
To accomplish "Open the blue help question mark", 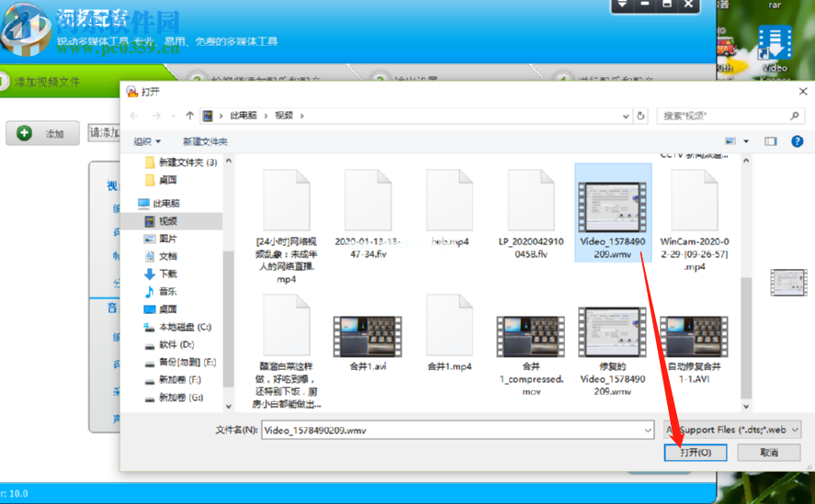I will 797,141.
